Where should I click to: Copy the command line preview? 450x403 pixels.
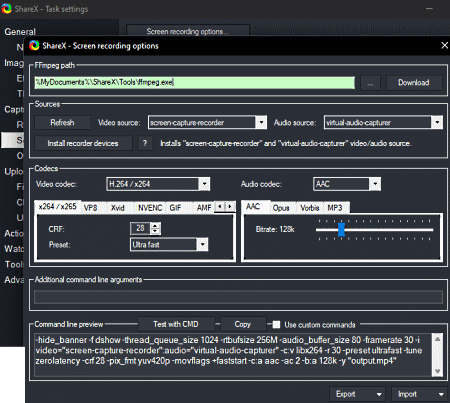[x=242, y=324]
